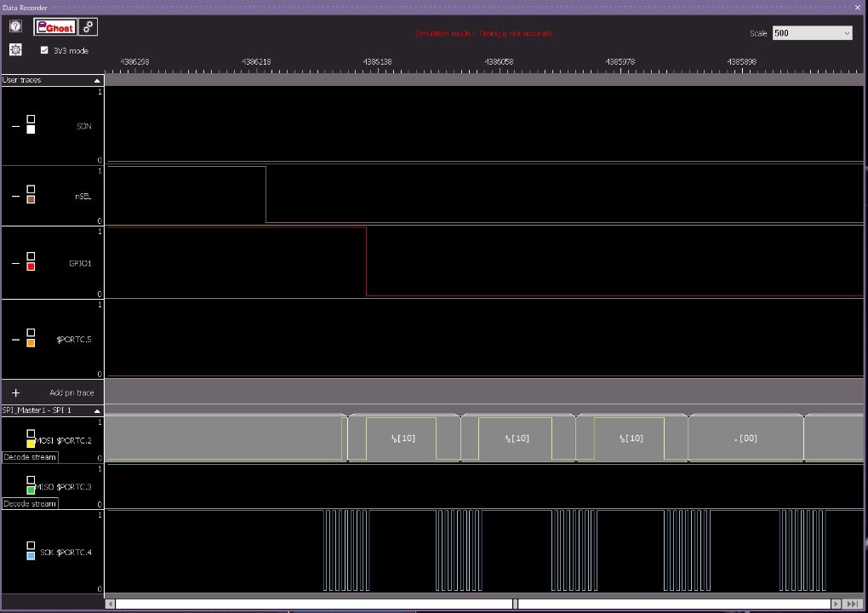Viewport: 868px width, 613px height.
Task: Click Decode stream under MOSI $PORTC.2
Action: coord(30,457)
